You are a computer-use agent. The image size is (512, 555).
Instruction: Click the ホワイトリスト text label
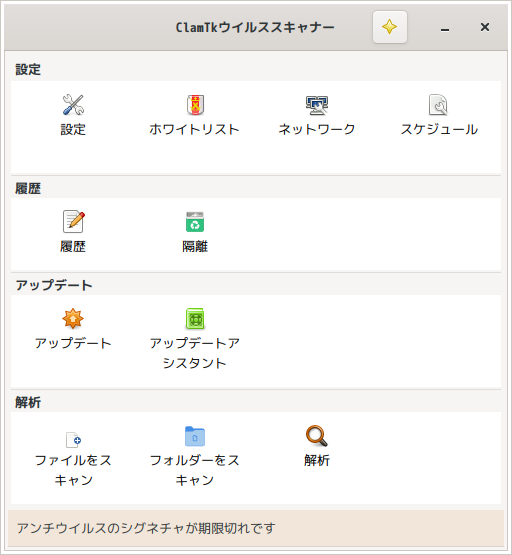[x=195, y=129]
